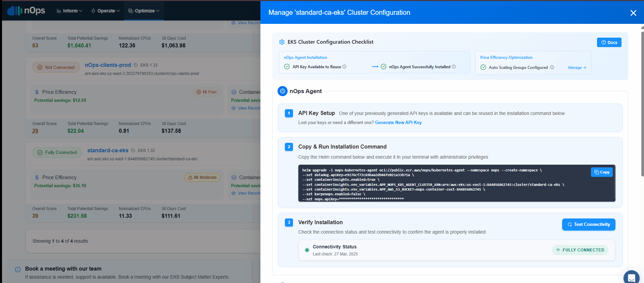The height and width of the screenshot is (283, 644).
Task: Click the info icon beside Book a meeting
Action: [x=18, y=270]
